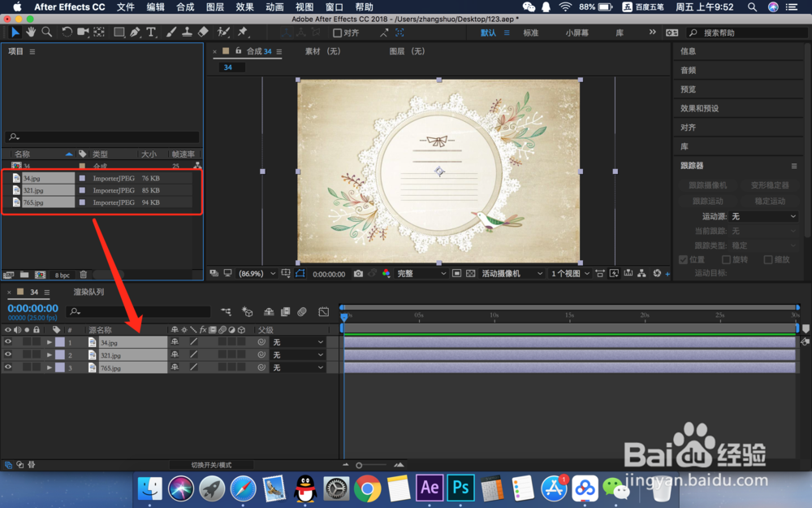Select the Pan Behind anchor tool

click(x=99, y=33)
